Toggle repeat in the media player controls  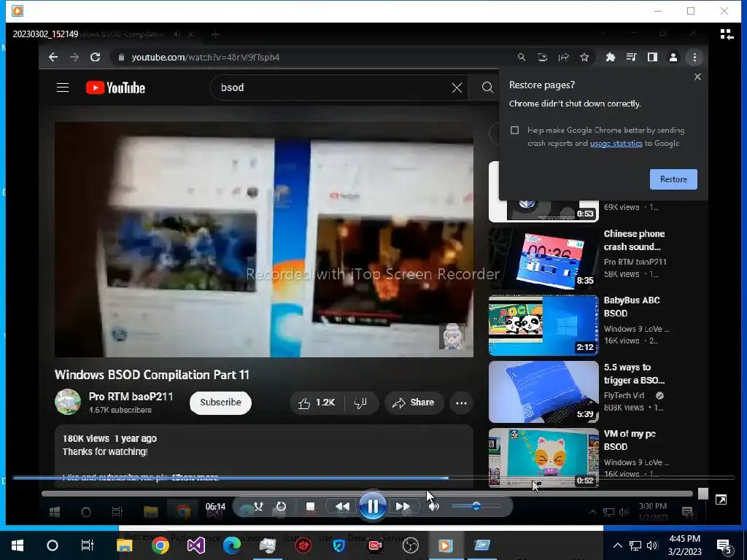point(281,506)
